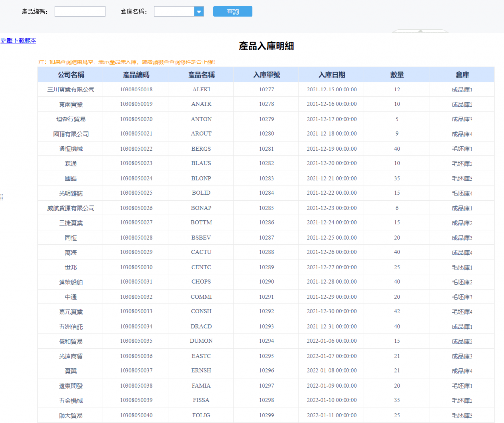Select product name BSBEV
Image resolution: width=504 pixels, height=423 pixels.
point(201,238)
